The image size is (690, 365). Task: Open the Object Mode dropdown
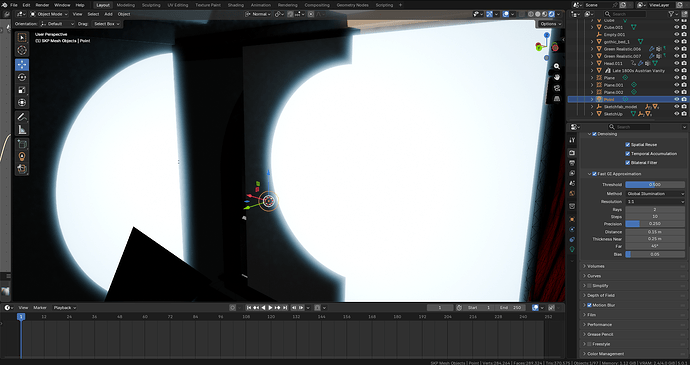pyautogui.click(x=49, y=14)
